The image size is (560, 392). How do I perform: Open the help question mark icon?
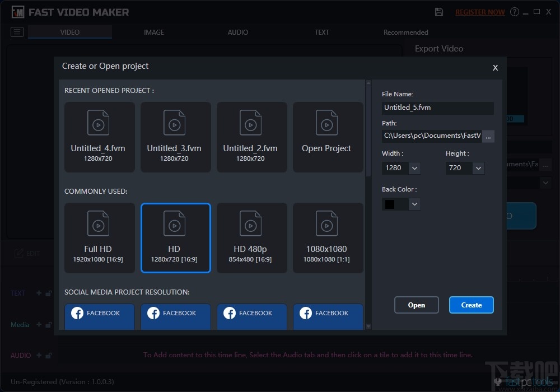pos(514,12)
